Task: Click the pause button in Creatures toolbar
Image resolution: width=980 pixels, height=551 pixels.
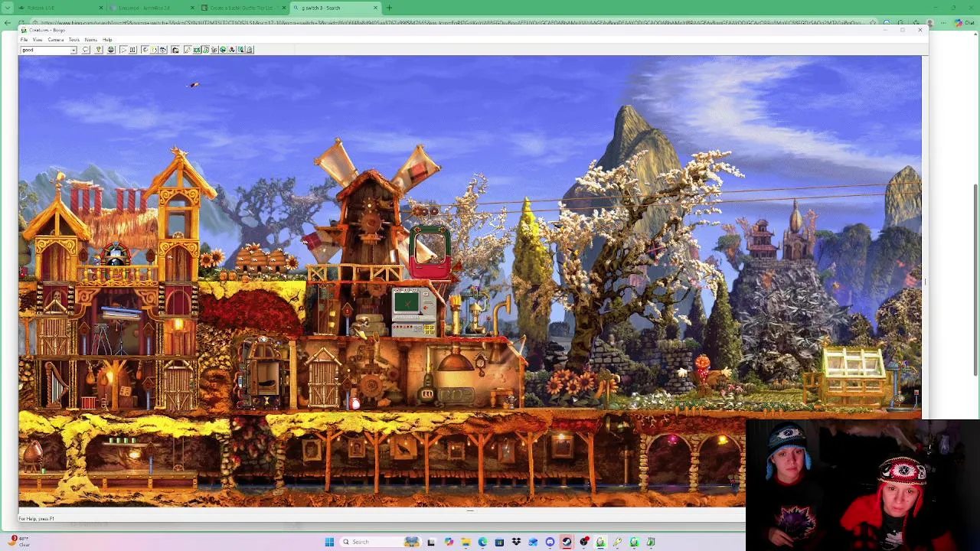Action: [132, 50]
